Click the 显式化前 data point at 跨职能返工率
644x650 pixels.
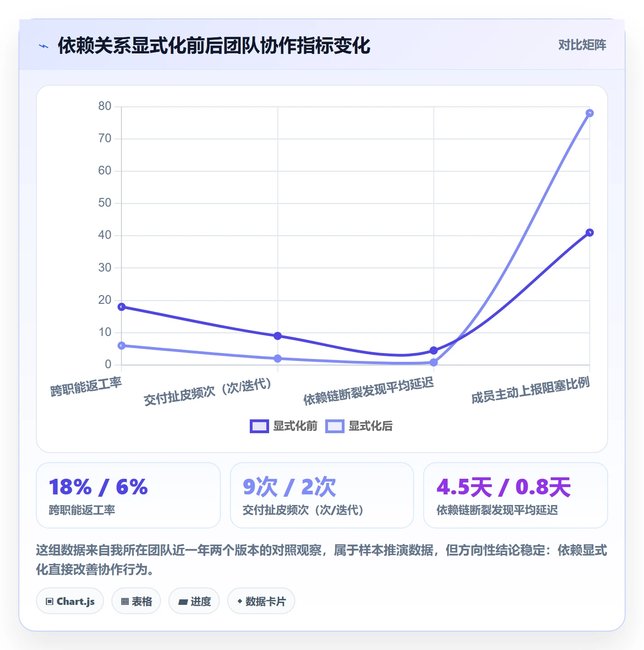[x=121, y=307]
